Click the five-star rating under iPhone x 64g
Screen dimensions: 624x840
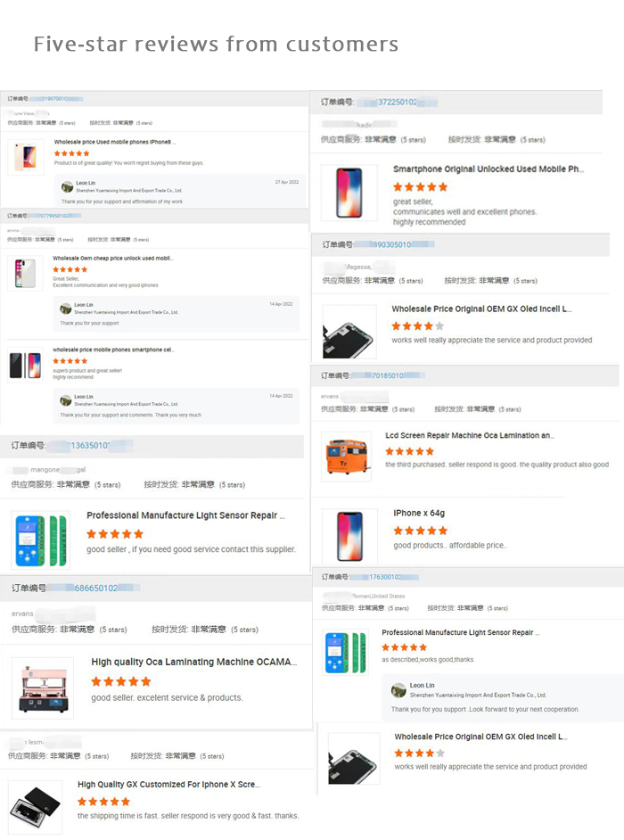point(420,531)
